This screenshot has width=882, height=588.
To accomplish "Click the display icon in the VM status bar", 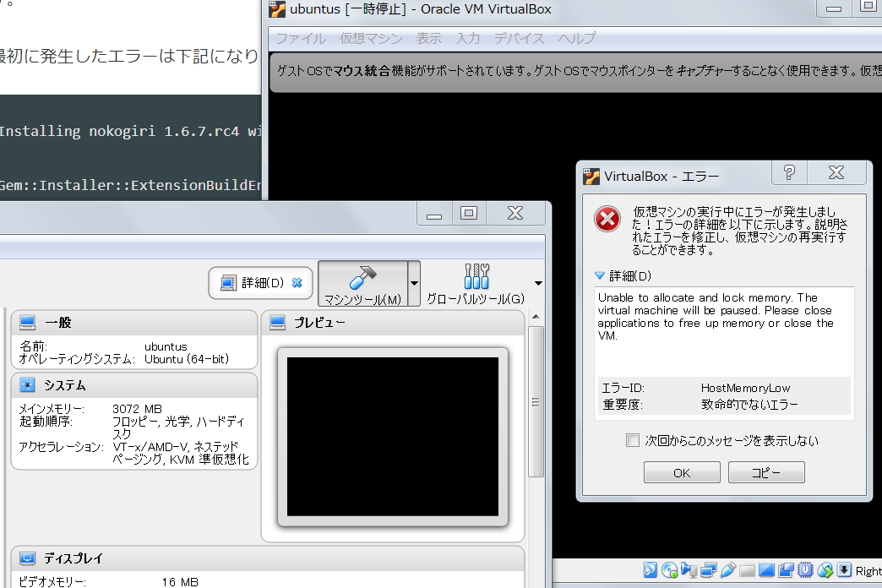I will 766,570.
